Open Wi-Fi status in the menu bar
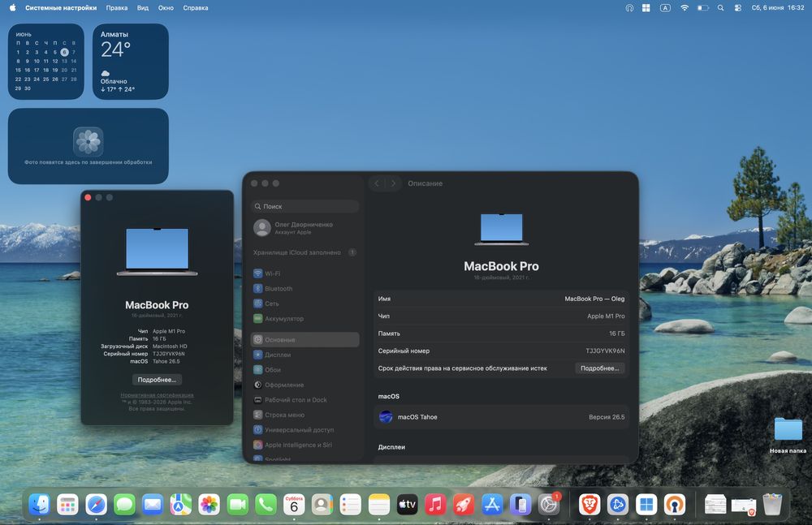The image size is (812, 525). coord(684,8)
